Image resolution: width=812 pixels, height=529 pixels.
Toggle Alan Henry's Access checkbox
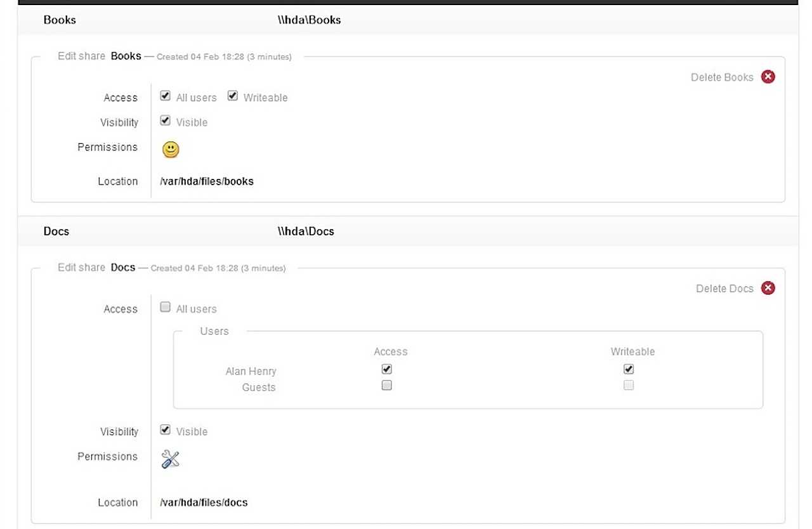pyautogui.click(x=387, y=369)
